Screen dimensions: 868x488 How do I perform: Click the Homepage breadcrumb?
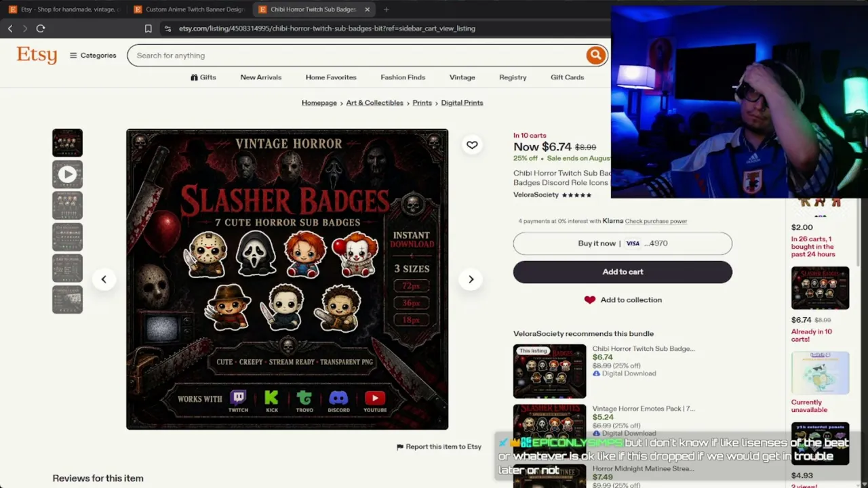[319, 103]
